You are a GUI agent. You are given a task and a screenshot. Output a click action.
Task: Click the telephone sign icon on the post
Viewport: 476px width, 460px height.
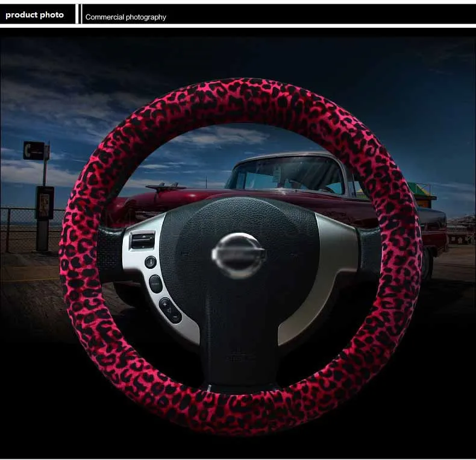pyautogui.click(x=34, y=150)
